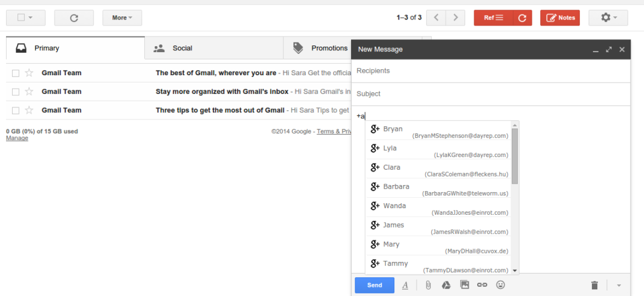644x296 pixels.
Task: Open the emoticon picker
Action: 500,285
